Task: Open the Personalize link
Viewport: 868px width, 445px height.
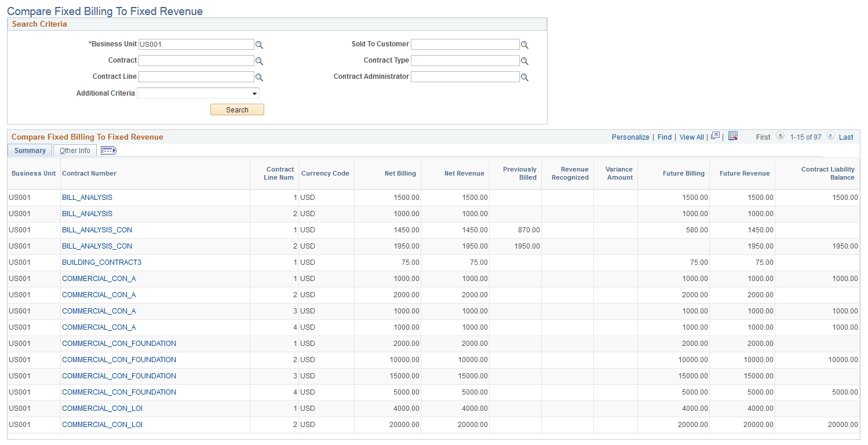Action: click(x=630, y=137)
